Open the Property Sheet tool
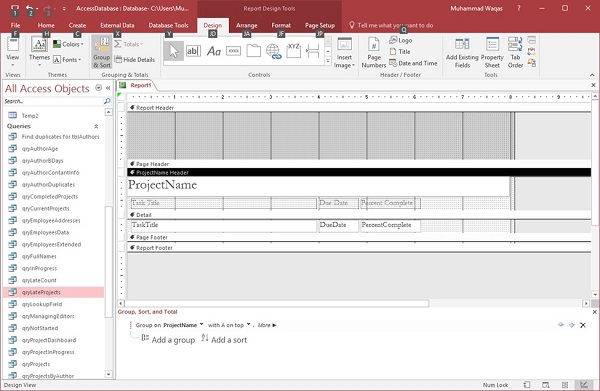Screen dimensions: 600x391 tap(492, 53)
